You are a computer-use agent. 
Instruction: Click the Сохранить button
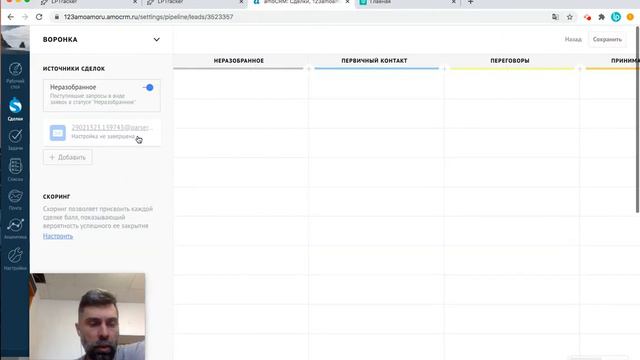point(607,40)
